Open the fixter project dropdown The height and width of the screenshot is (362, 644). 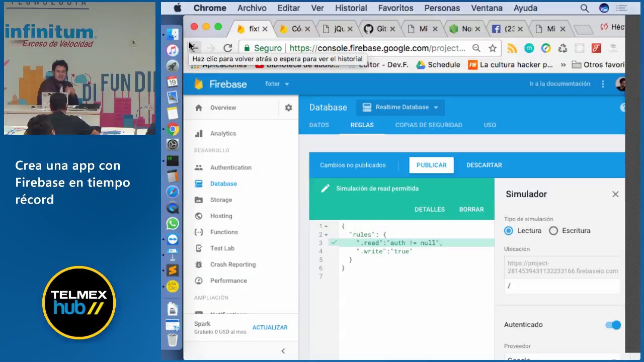click(277, 84)
